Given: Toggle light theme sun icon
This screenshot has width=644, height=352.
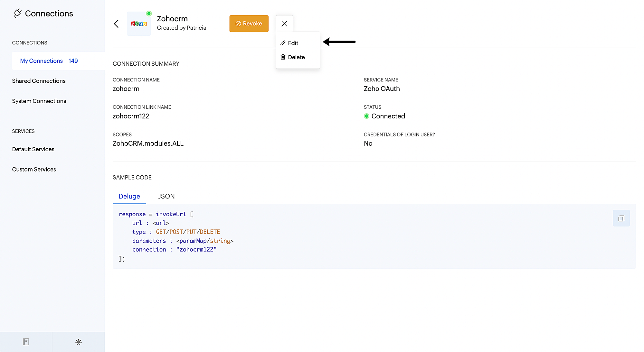Looking at the screenshot, I should (x=79, y=342).
